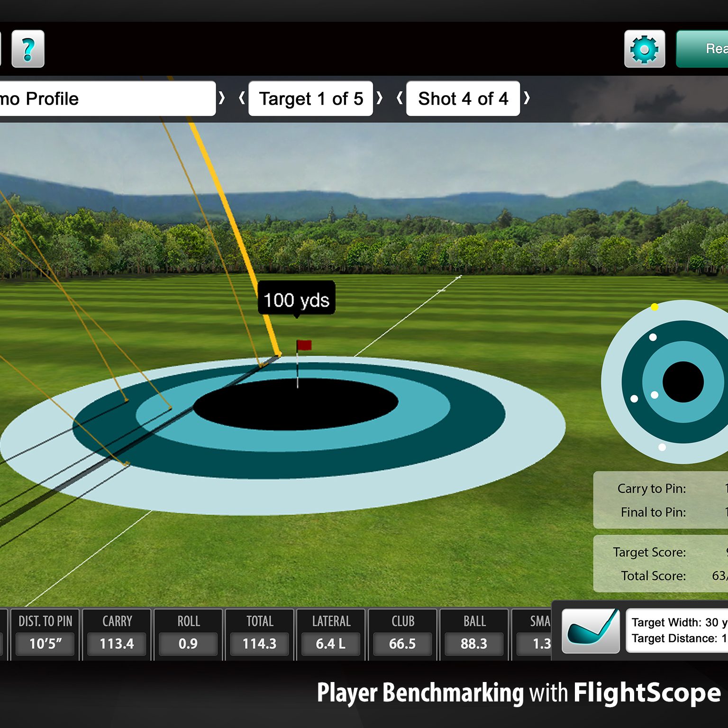Open settings with the gear icon
Viewport: 728px width, 728px height.
644,49
